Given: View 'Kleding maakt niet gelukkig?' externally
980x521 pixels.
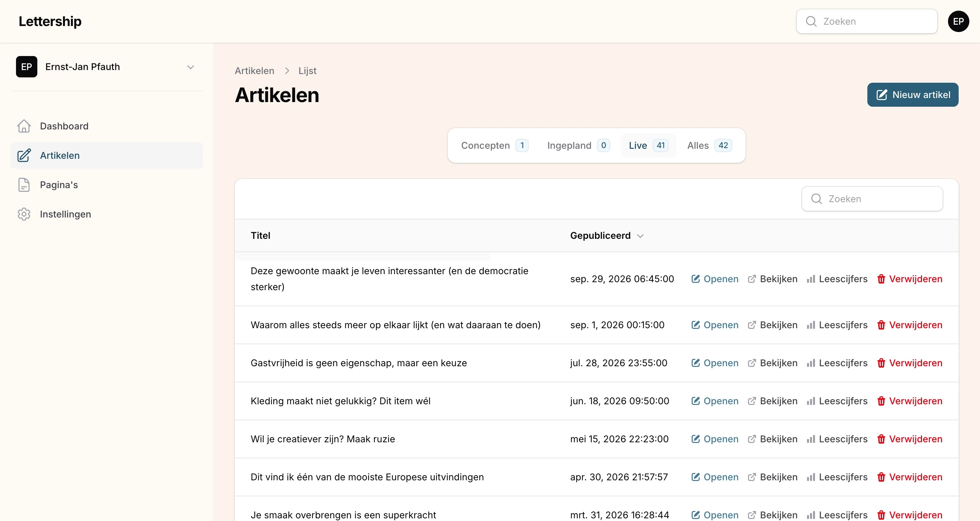Looking at the screenshot, I should point(772,401).
